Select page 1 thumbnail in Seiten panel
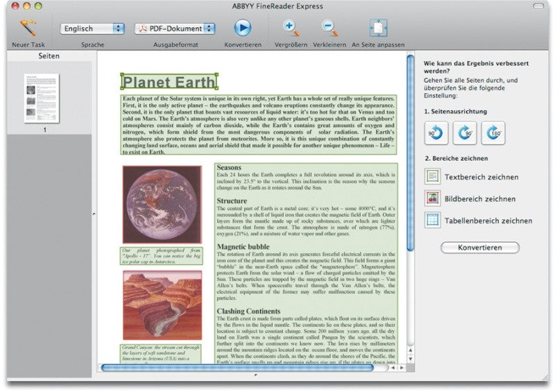Screen dimensions: 555x392 click(42, 98)
